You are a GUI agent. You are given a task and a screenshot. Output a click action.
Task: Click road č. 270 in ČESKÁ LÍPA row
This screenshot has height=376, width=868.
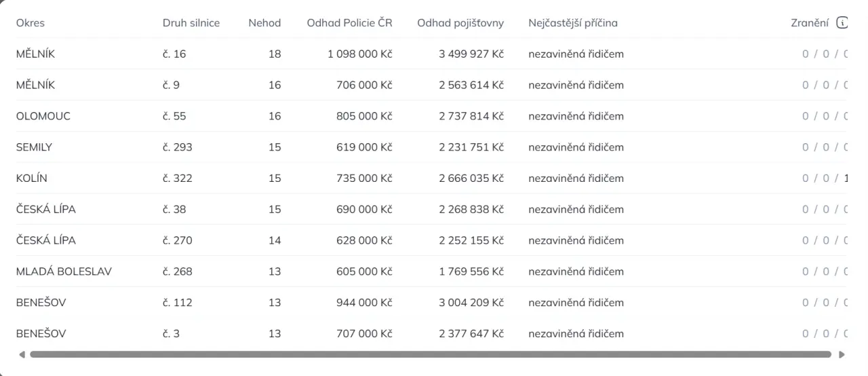(178, 240)
